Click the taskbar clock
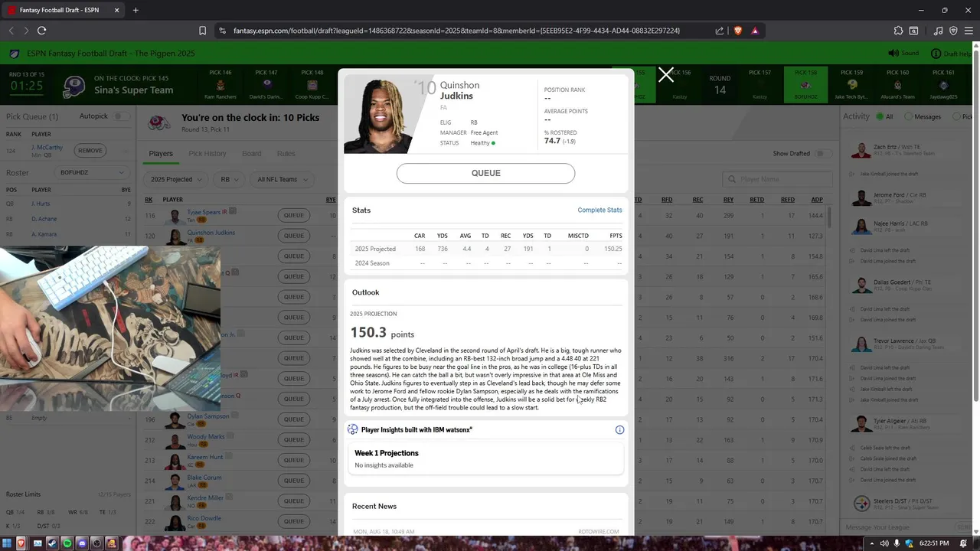This screenshot has height=551, width=980. coord(934,543)
